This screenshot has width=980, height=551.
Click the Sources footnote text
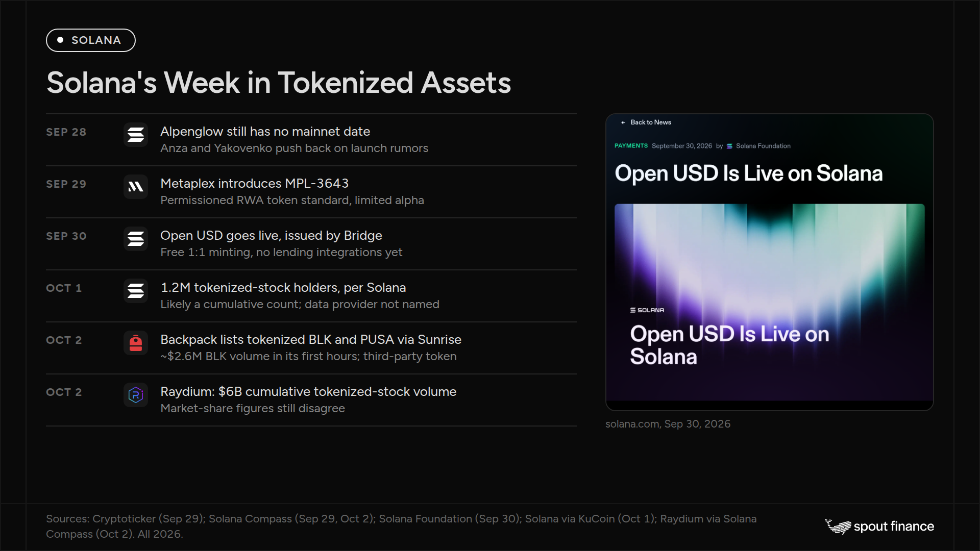401,527
